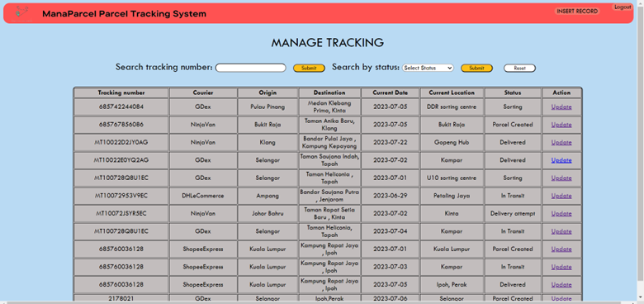Update record 2178021
This screenshot has height=304, width=644.
[x=561, y=299]
